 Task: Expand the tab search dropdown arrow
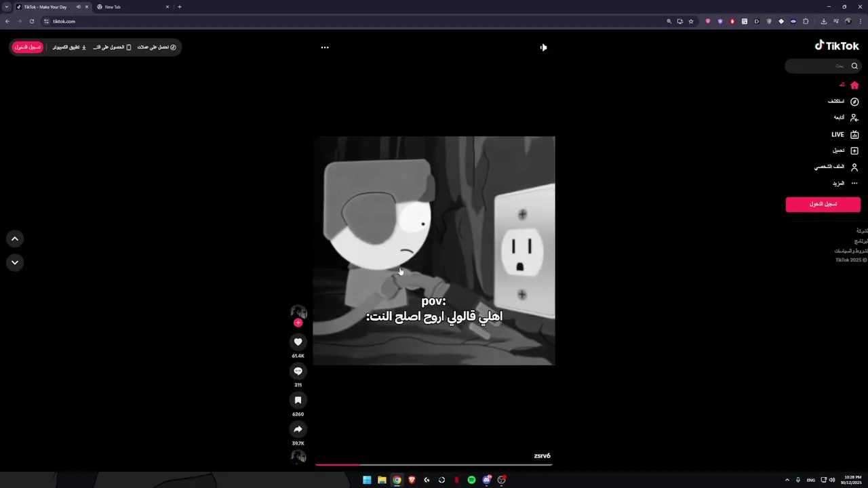click(x=7, y=7)
